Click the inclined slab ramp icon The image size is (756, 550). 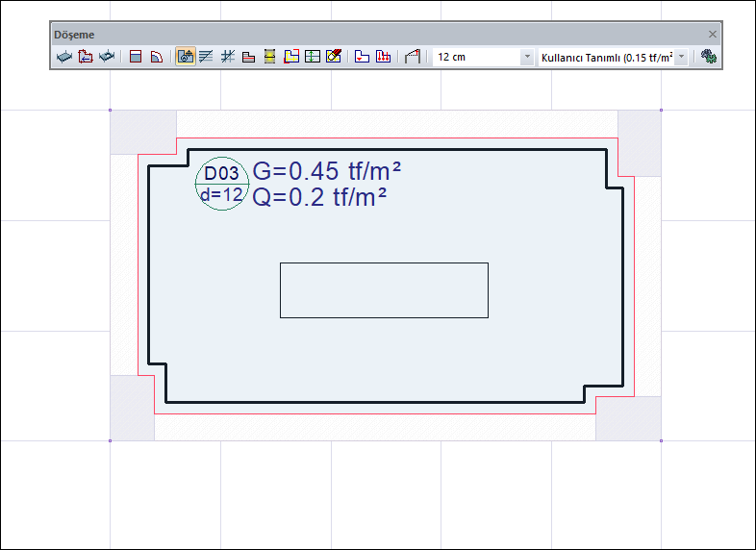[413, 57]
